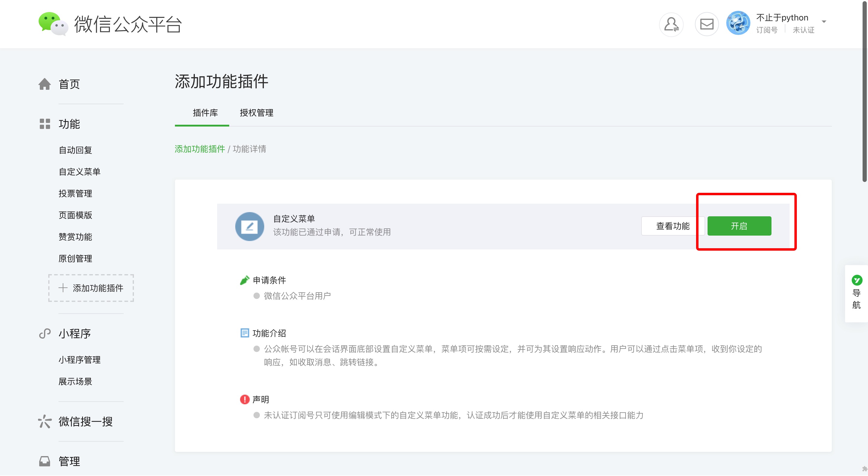
Task: Open 自动回复 in the sidebar
Action: click(75, 150)
